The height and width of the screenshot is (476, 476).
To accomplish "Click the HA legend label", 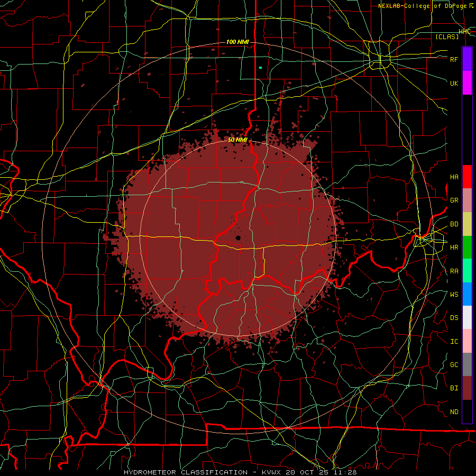I will pyautogui.click(x=454, y=177).
